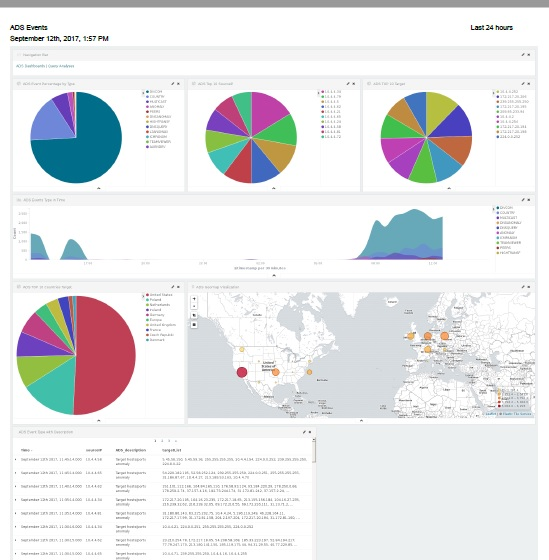Sort the table by the Time column header
Viewport: 549px width, 560px height.
click(26, 450)
